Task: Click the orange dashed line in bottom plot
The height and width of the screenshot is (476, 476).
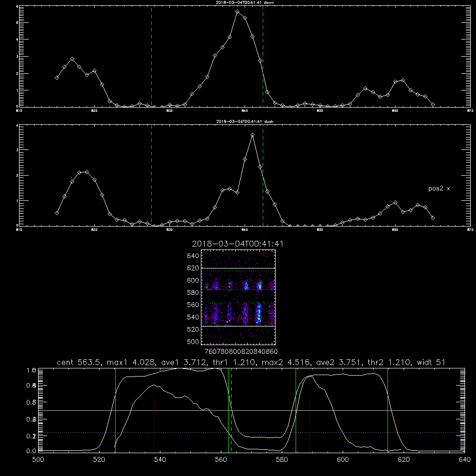Action: [231, 410]
